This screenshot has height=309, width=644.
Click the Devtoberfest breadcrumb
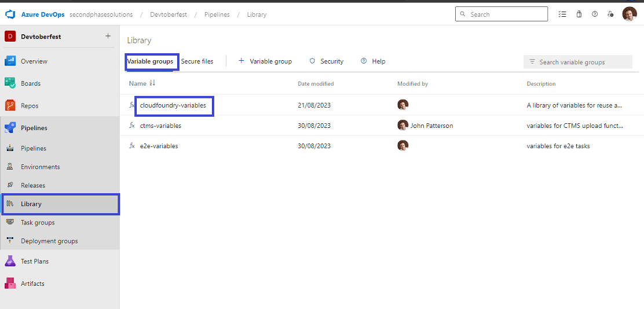[169, 14]
